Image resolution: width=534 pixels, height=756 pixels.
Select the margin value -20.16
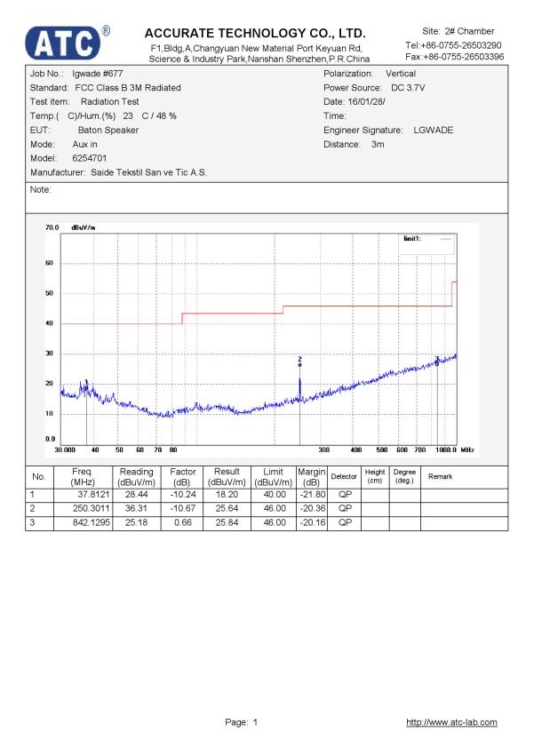(x=313, y=522)
